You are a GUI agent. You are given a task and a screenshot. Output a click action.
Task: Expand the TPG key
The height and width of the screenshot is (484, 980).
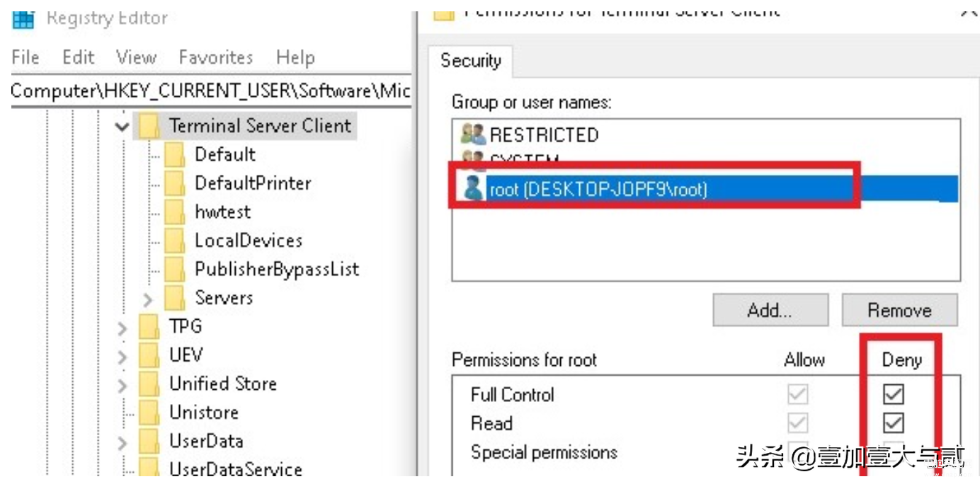(x=122, y=328)
